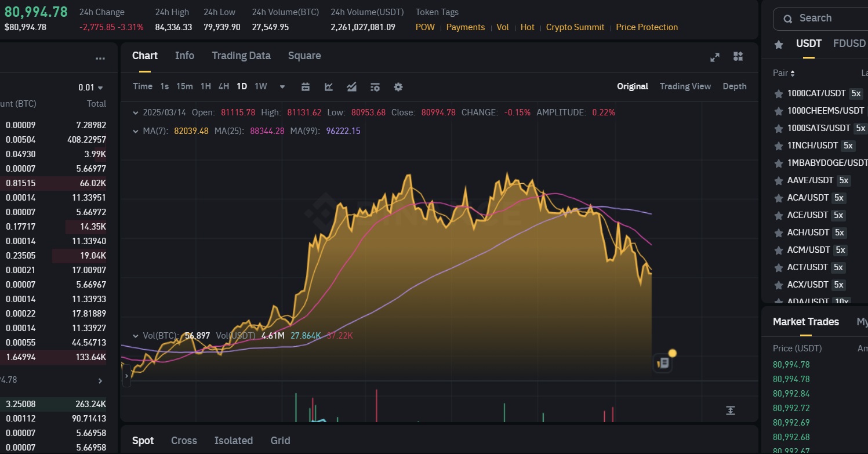Star the ACT/USDT trading pair
868x454 pixels.
778,267
